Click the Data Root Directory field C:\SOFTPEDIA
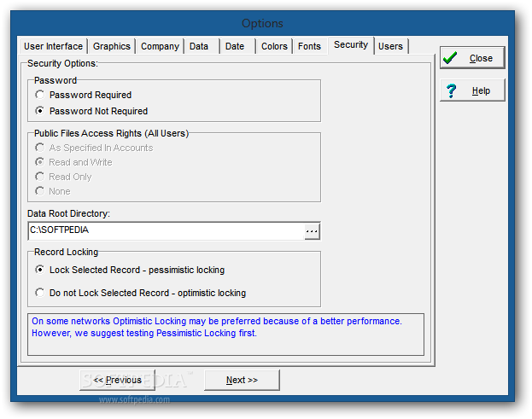Screen dimensions: 532x419 coord(166,231)
